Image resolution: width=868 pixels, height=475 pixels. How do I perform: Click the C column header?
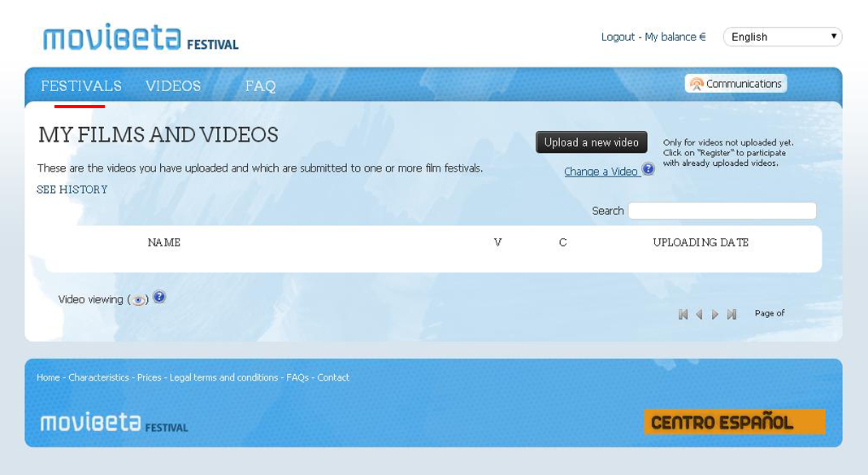point(563,242)
